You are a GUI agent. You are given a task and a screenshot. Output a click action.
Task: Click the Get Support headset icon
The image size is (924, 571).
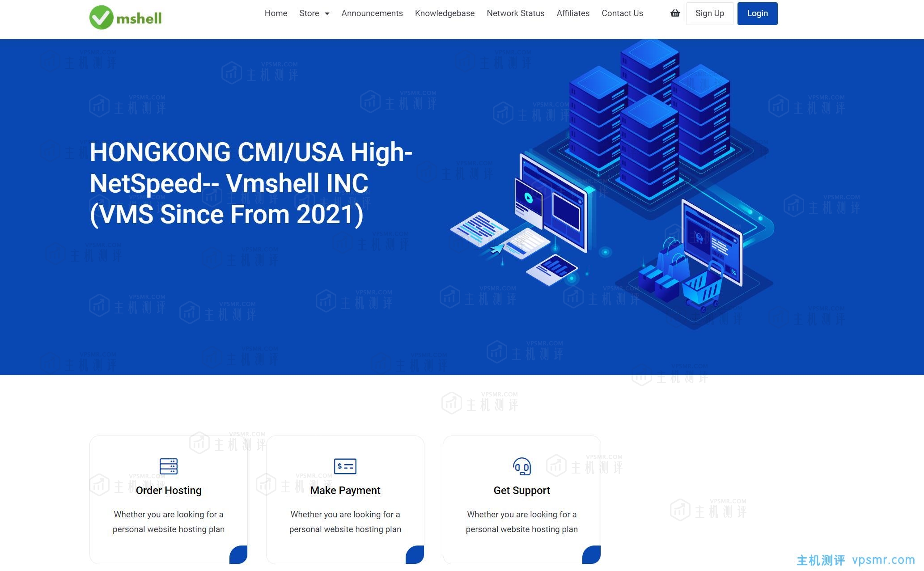pos(522,467)
